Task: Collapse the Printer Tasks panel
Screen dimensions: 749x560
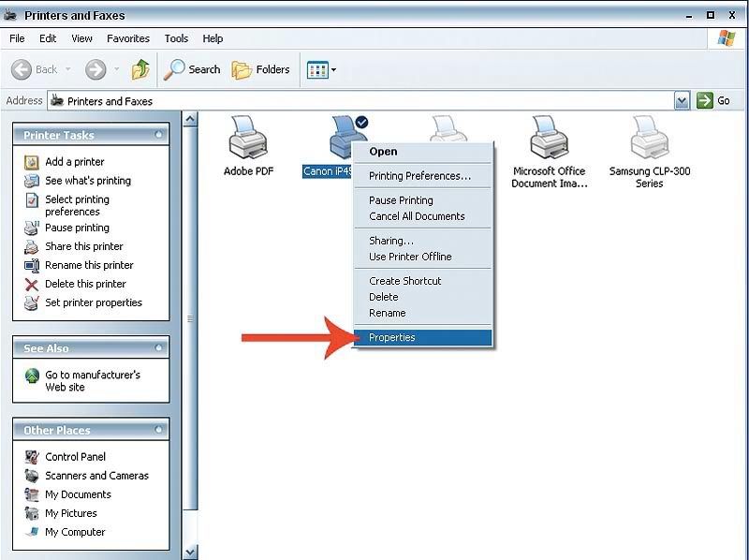Action: pos(159,135)
